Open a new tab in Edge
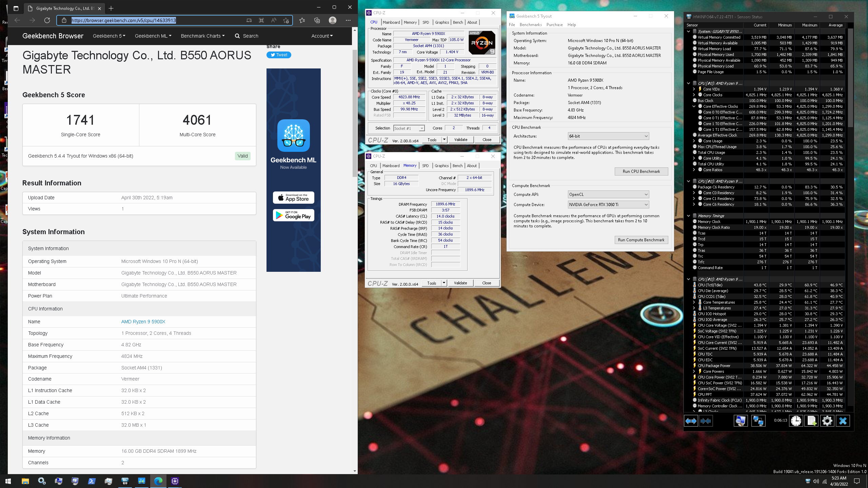The width and height of the screenshot is (868, 488). pos(111,8)
